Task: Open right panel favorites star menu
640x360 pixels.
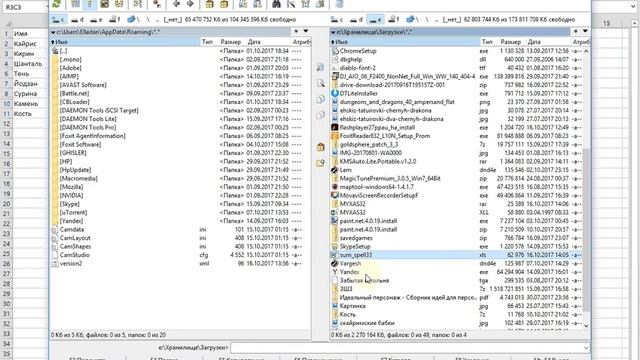Action: point(576,31)
